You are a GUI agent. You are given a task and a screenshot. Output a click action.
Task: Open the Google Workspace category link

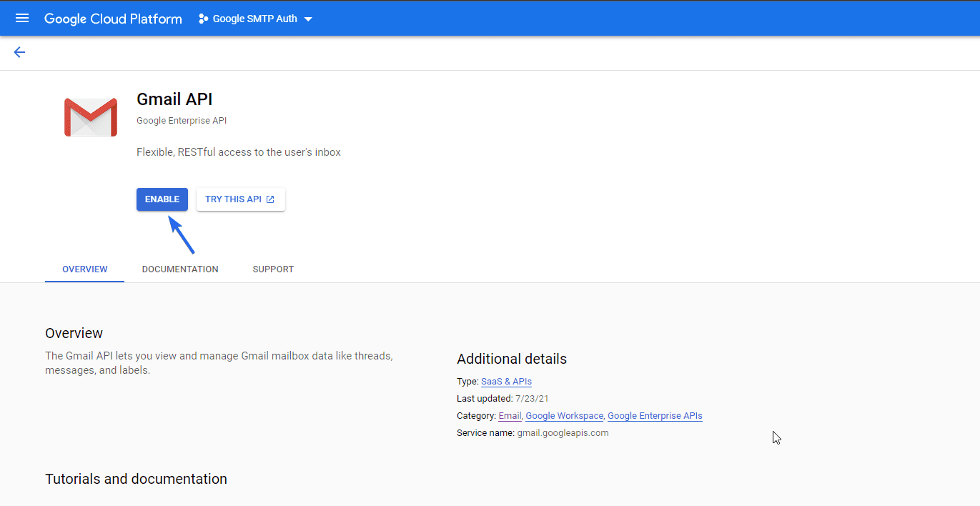pyautogui.click(x=565, y=416)
